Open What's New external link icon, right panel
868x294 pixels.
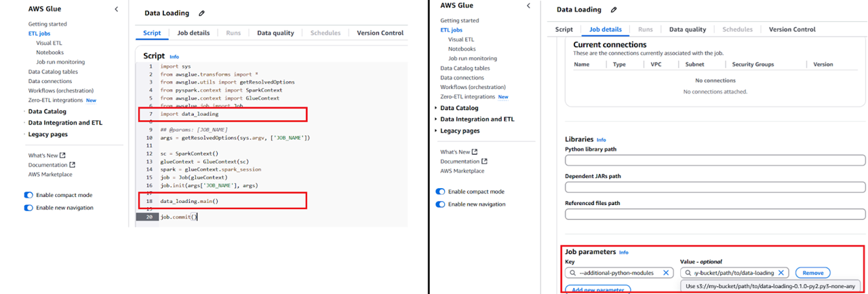point(475,151)
